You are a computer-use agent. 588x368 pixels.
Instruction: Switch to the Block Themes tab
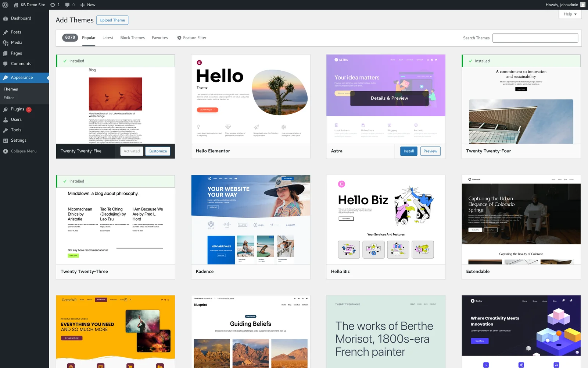pyautogui.click(x=132, y=38)
